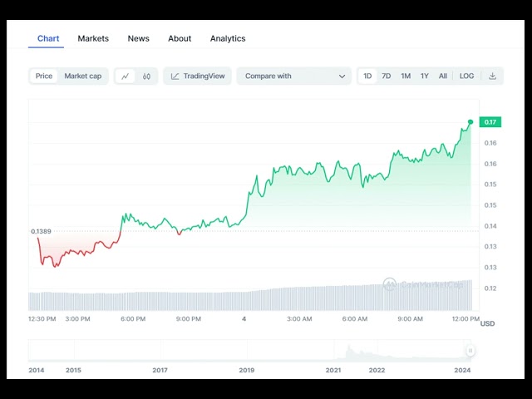Open the Markets tab

point(93,38)
